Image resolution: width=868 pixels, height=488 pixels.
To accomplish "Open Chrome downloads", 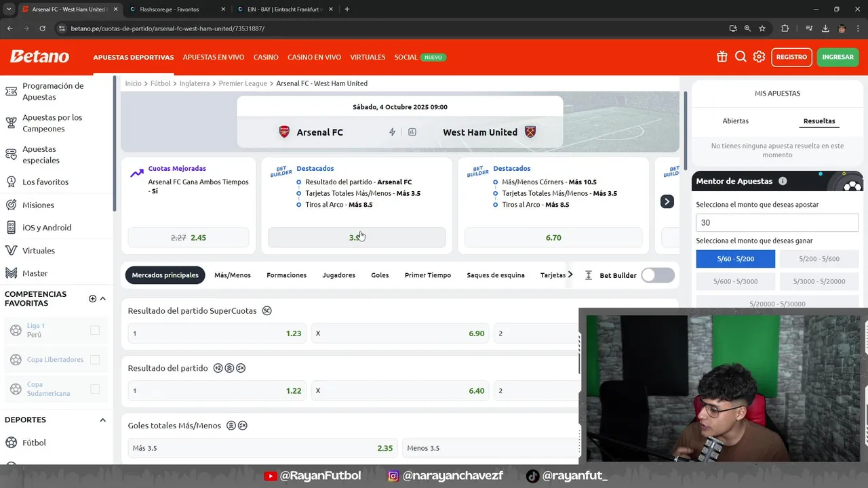I will point(825,28).
